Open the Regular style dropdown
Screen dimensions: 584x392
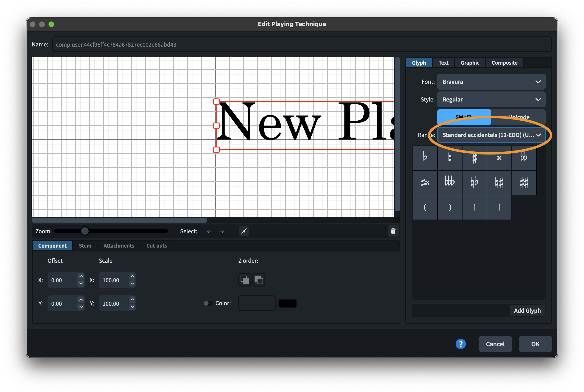(491, 99)
